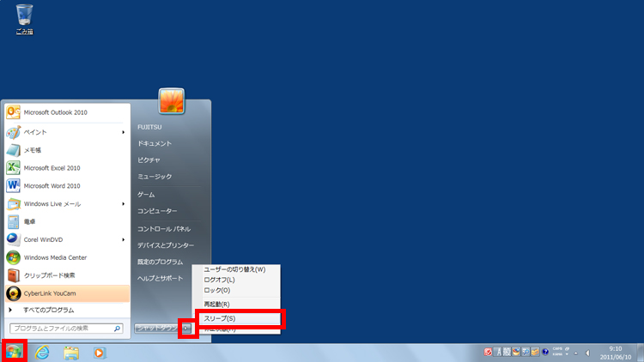644x362 pixels.
Task: Click the search magnifier in Start menu
Action: point(117,329)
